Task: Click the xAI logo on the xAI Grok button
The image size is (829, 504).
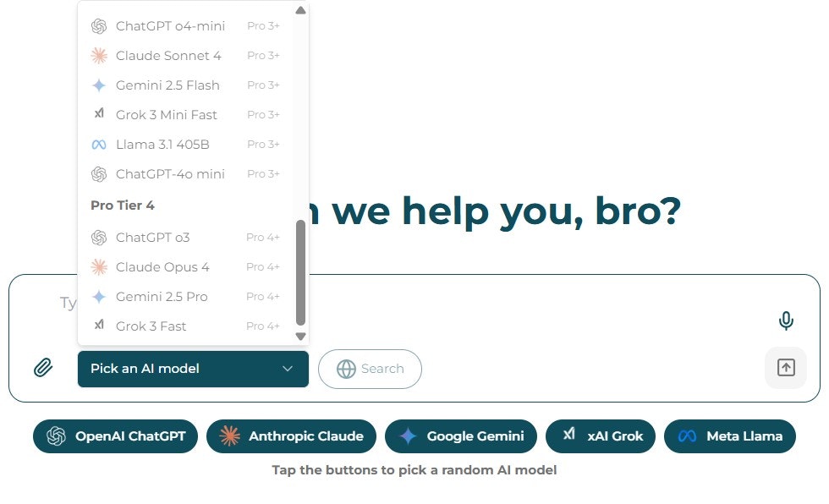Action: [x=568, y=434]
